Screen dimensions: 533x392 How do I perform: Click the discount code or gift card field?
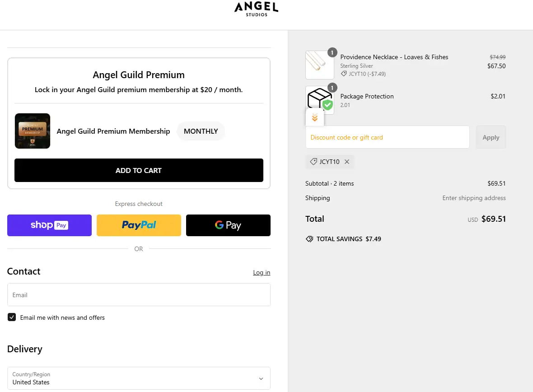click(387, 137)
